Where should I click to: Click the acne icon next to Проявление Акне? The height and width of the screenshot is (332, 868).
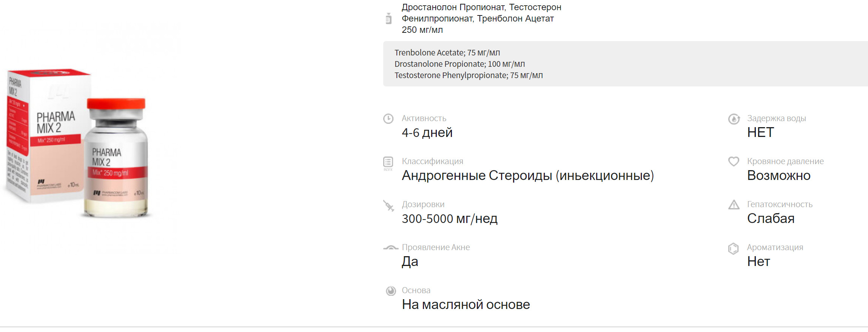pos(390,248)
